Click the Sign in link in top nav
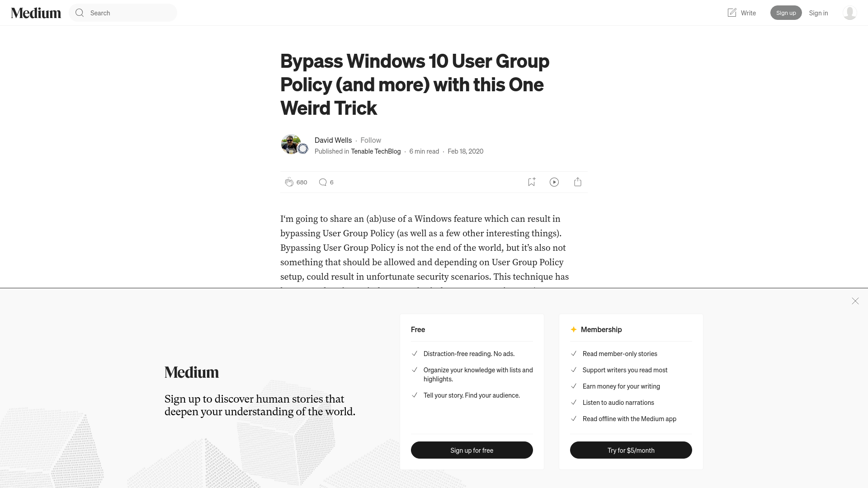 [x=819, y=13]
